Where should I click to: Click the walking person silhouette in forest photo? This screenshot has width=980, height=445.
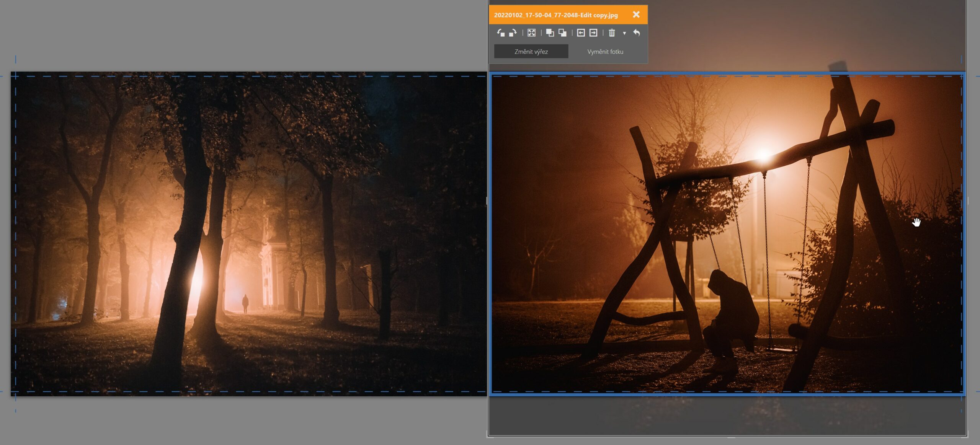(245, 304)
